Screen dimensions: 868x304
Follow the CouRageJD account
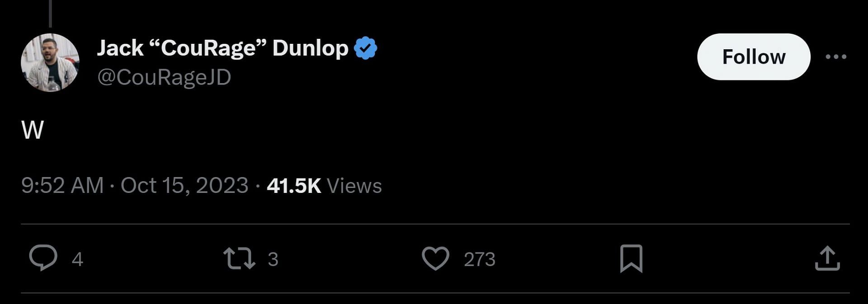[754, 56]
